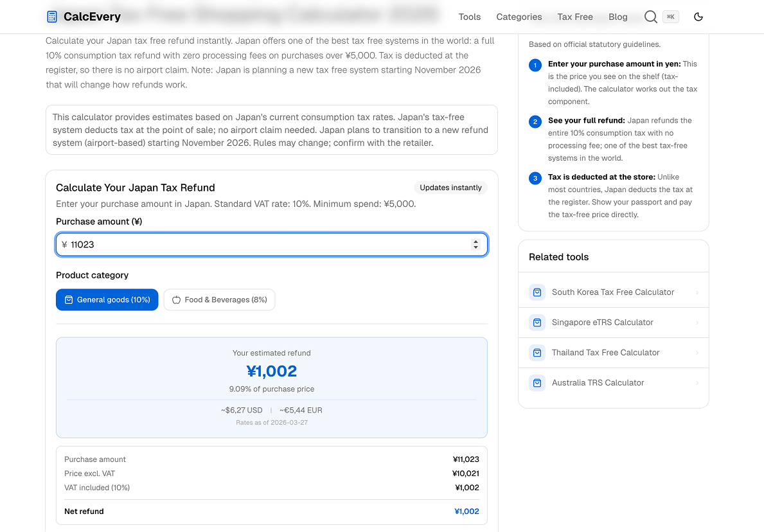Click the CalcEvery calculator logo icon

click(x=52, y=17)
